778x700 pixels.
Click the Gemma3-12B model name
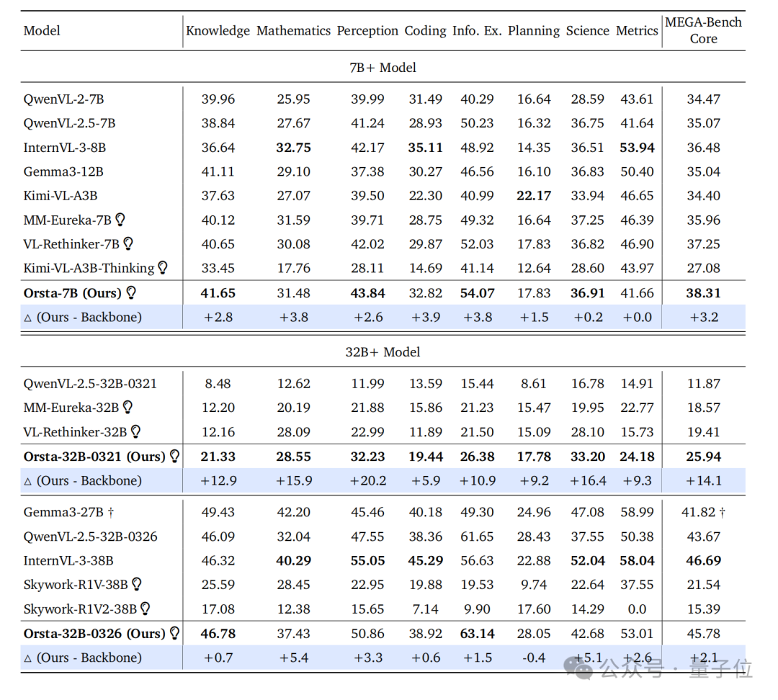(63, 171)
